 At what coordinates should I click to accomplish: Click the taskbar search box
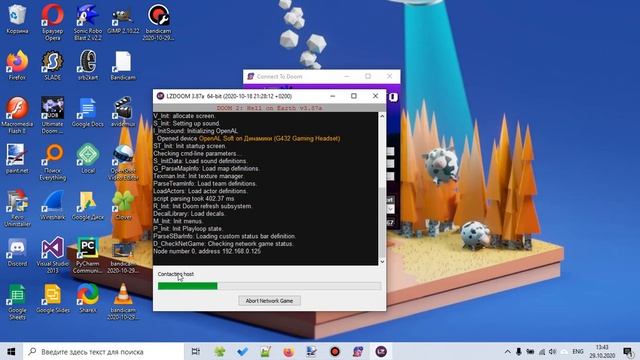pyautogui.click(x=104, y=351)
